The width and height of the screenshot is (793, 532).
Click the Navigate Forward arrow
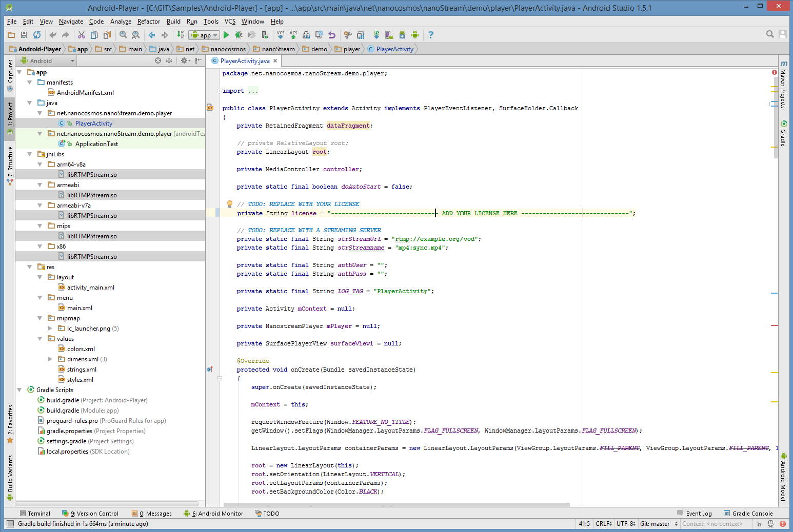165,35
